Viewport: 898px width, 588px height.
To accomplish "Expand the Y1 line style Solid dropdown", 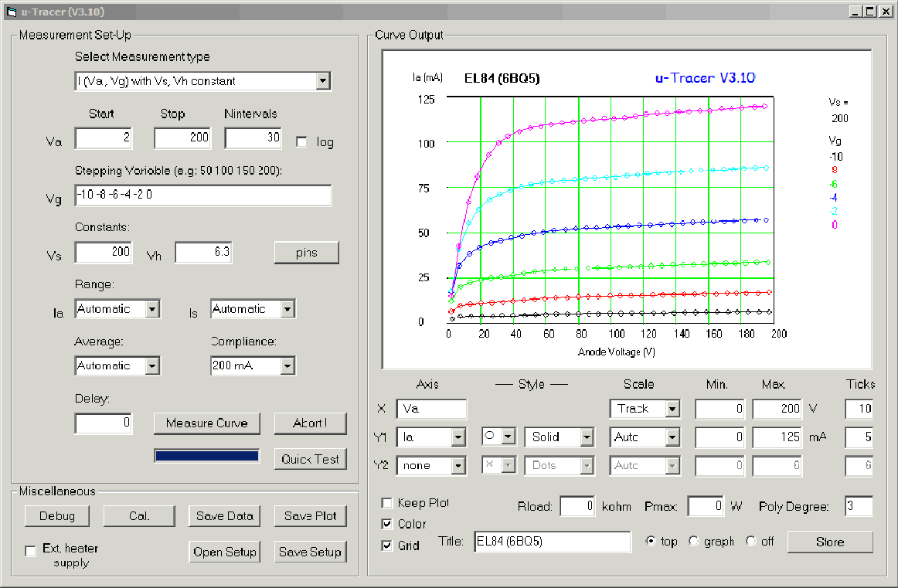I will pyautogui.click(x=587, y=437).
